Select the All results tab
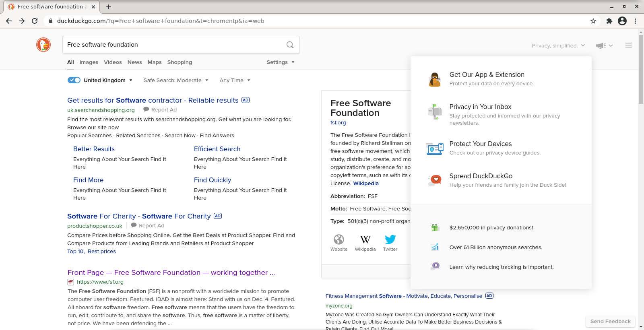The height and width of the screenshot is (330, 644). tap(70, 62)
